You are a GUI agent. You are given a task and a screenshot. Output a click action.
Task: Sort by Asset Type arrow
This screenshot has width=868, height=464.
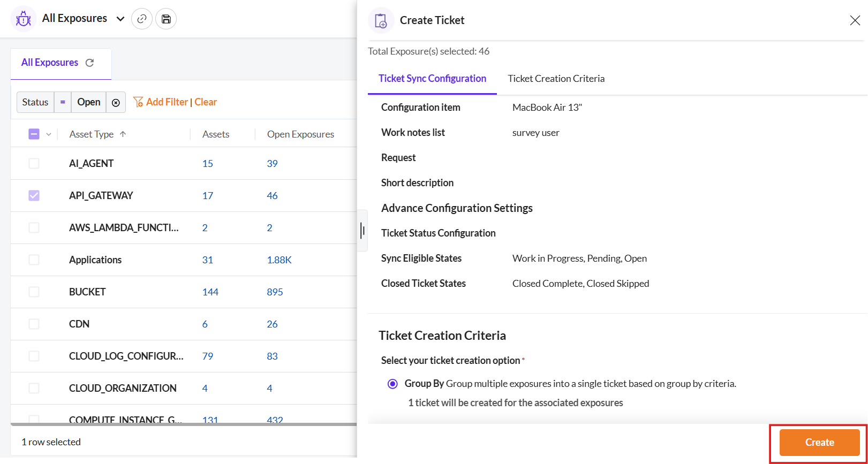pos(123,134)
